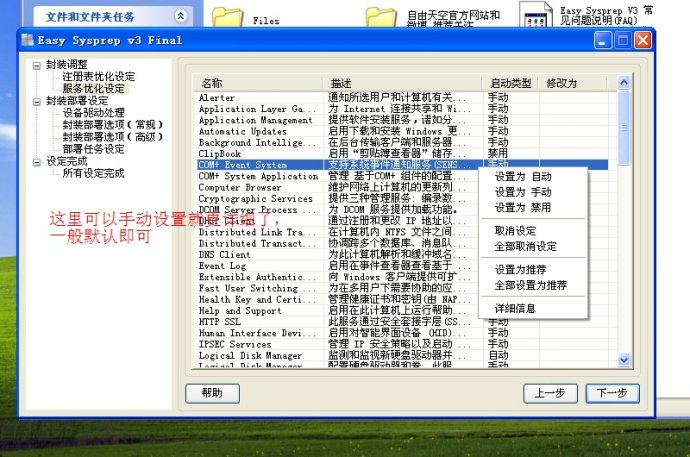690x457 pixels.
Task: Click the 帮助 button
Action: point(212,393)
